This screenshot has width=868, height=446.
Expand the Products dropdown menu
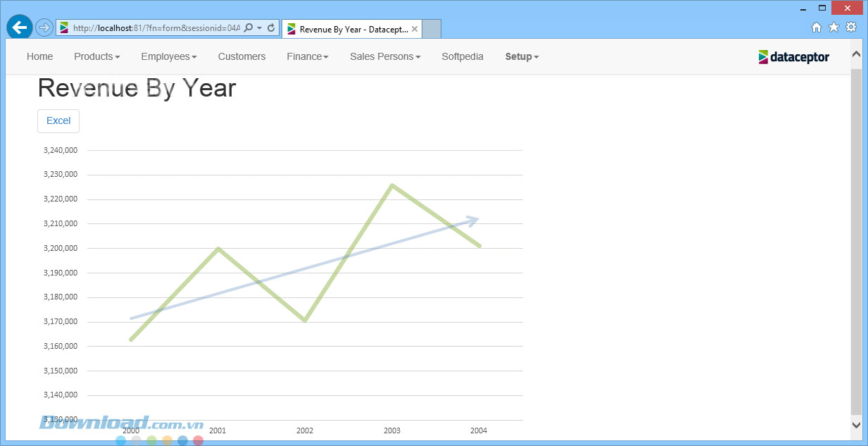click(96, 56)
